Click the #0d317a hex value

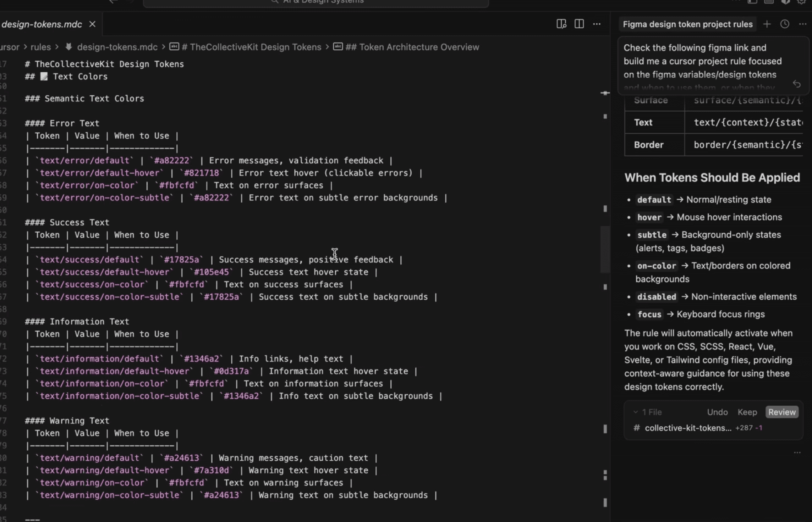[231, 371]
